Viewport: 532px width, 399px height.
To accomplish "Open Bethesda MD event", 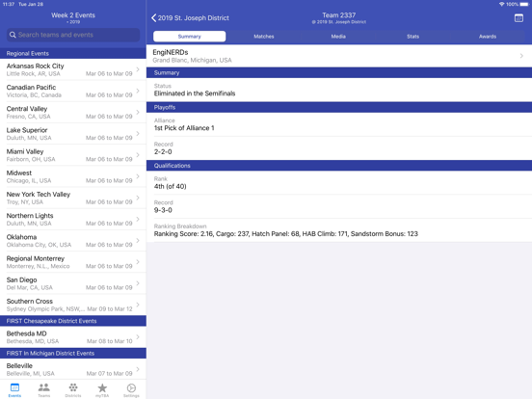I will (x=73, y=337).
